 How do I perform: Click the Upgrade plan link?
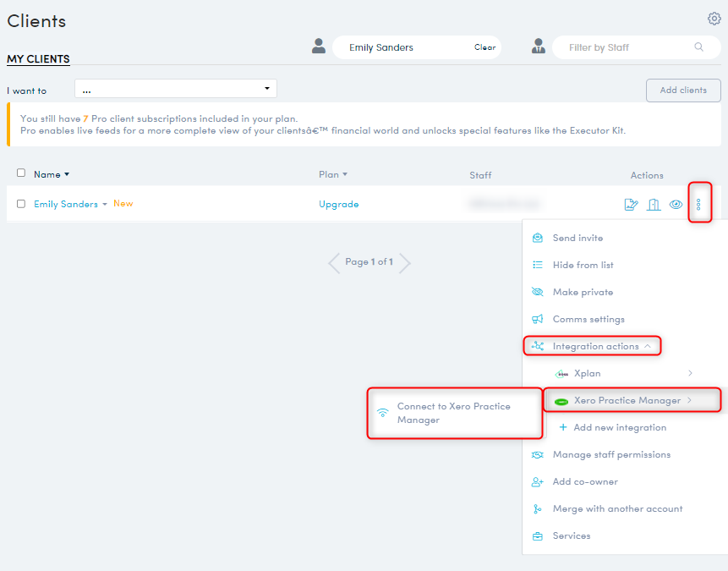click(x=338, y=204)
